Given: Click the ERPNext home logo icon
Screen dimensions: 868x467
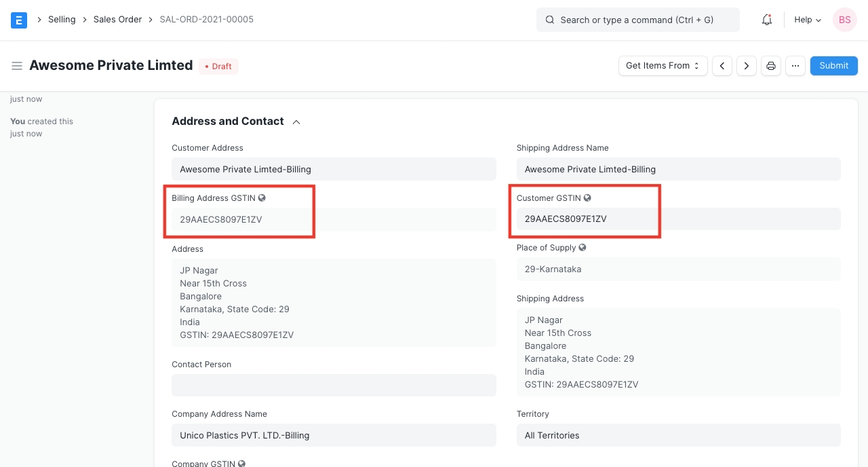Looking at the screenshot, I should click(x=19, y=20).
